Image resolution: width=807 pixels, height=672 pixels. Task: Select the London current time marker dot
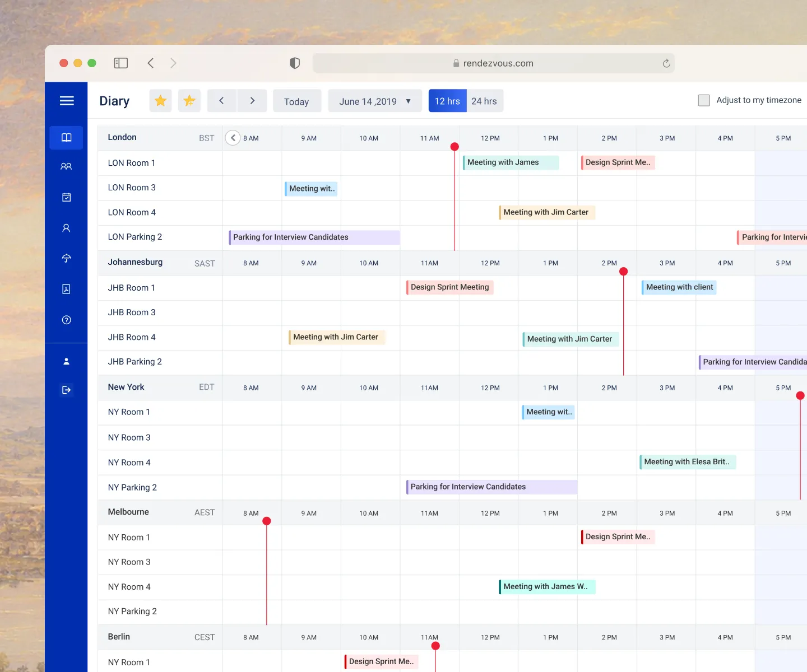(x=454, y=147)
